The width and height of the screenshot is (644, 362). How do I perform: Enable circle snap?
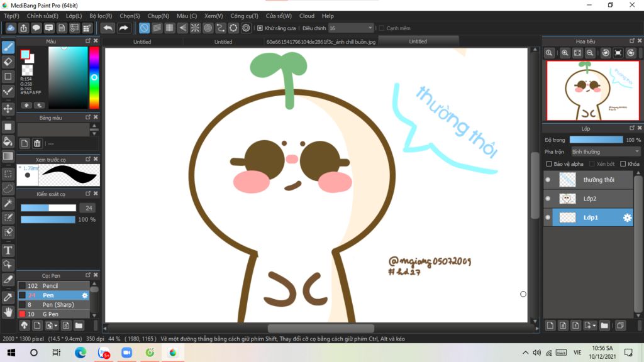[x=208, y=28]
